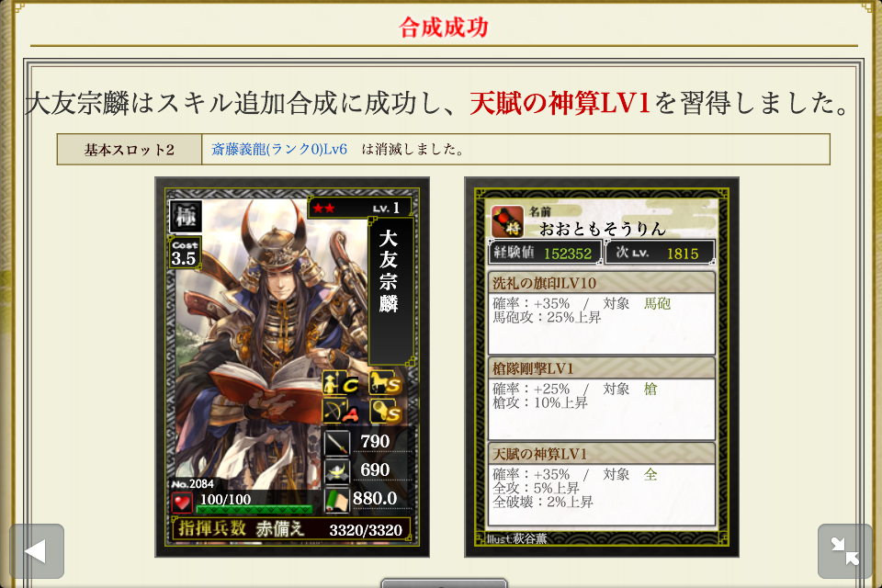Select the weapon aptitude S icon

coord(386,412)
